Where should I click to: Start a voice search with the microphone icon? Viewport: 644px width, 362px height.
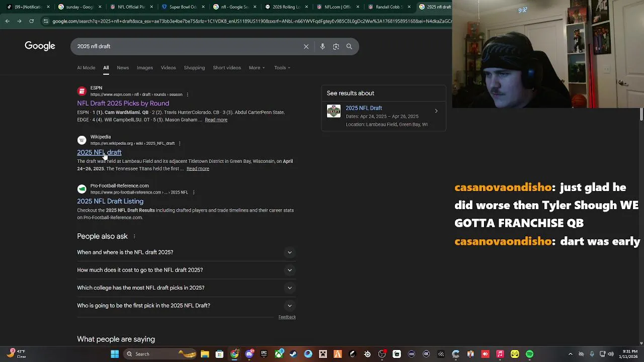(323, 46)
